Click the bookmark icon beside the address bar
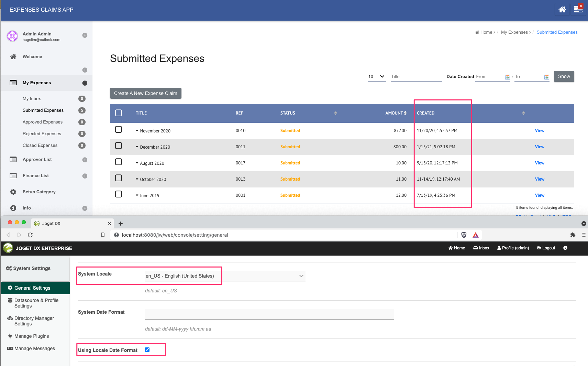Image resolution: width=588 pixels, height=366 pixels. (x=102, y=235)
